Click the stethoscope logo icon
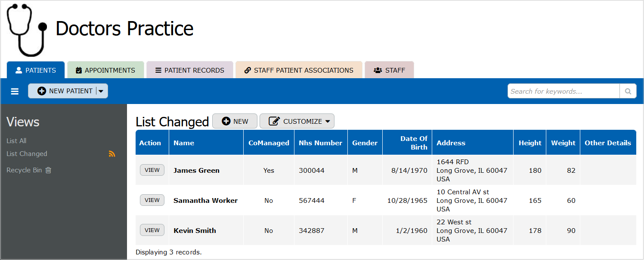Screen dimensions: 644x260 tap(27, 29)
